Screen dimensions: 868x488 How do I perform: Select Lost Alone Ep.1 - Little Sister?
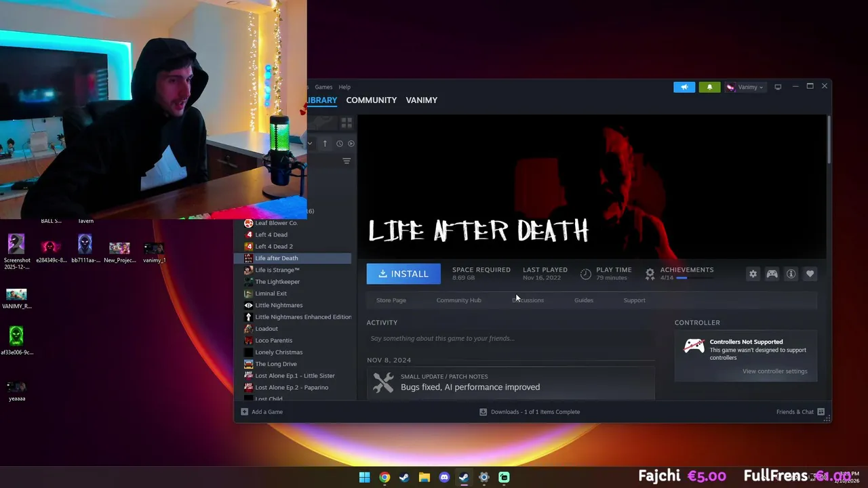(295, 375)
